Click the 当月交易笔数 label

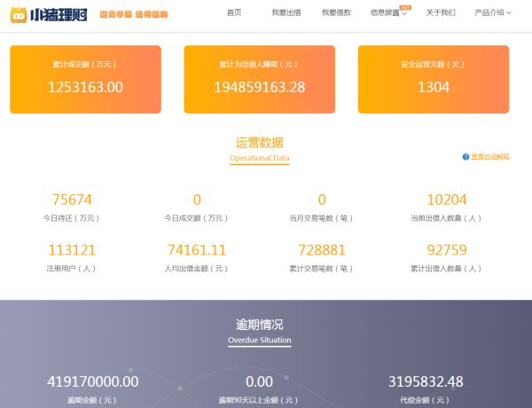point(321,218)
